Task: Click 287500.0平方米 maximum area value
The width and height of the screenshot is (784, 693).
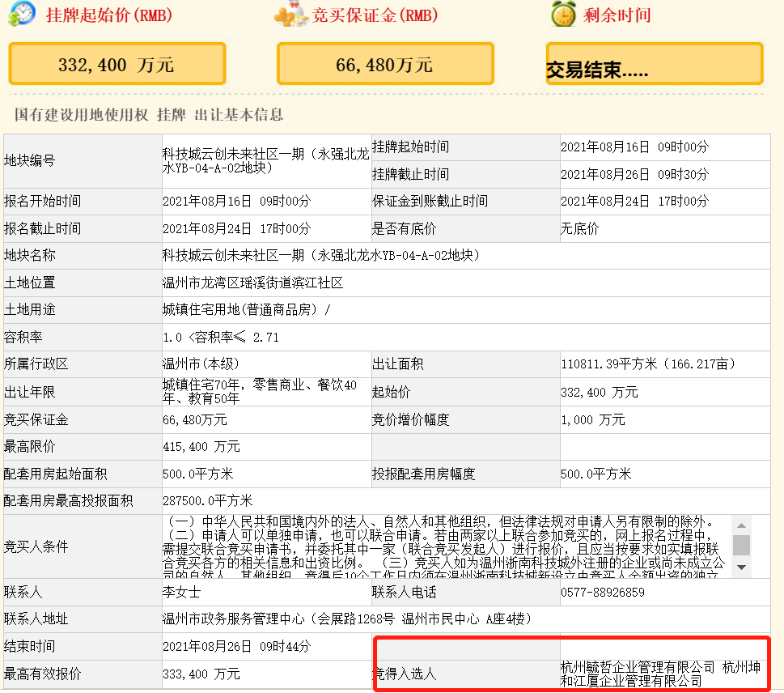Action: pyautogui.click(x=207, y=500)
